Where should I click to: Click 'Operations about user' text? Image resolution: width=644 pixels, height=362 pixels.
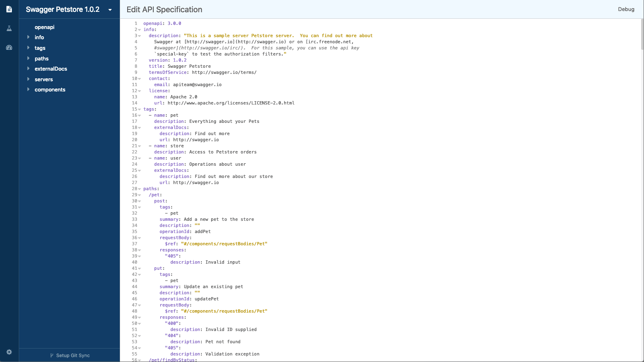[x=218, y=164]
